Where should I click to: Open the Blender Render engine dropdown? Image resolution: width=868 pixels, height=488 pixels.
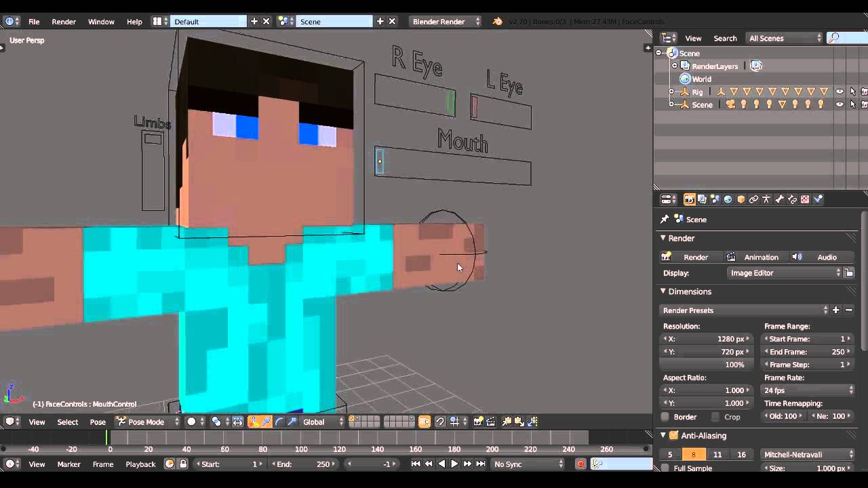446,22
